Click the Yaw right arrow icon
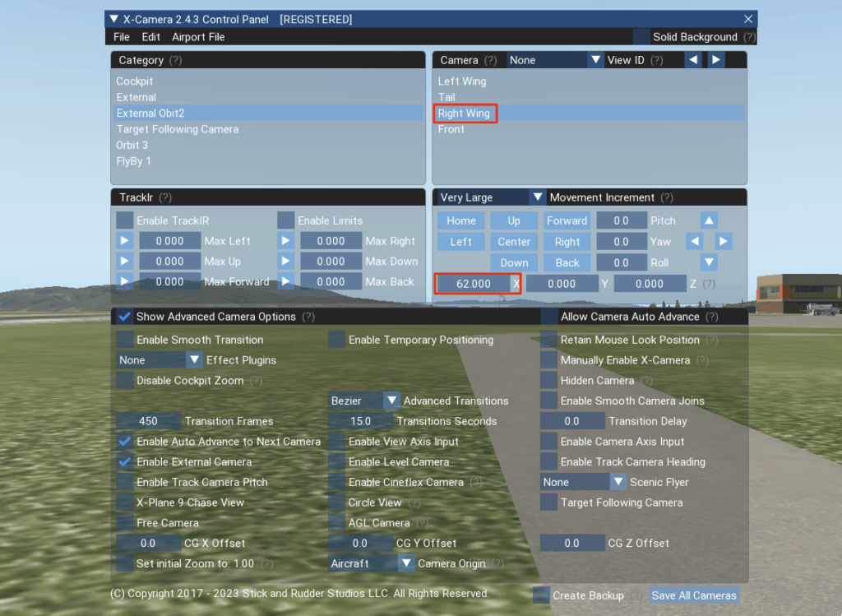The width and height of the screenshot is (842, 616). tap(723, 242)
